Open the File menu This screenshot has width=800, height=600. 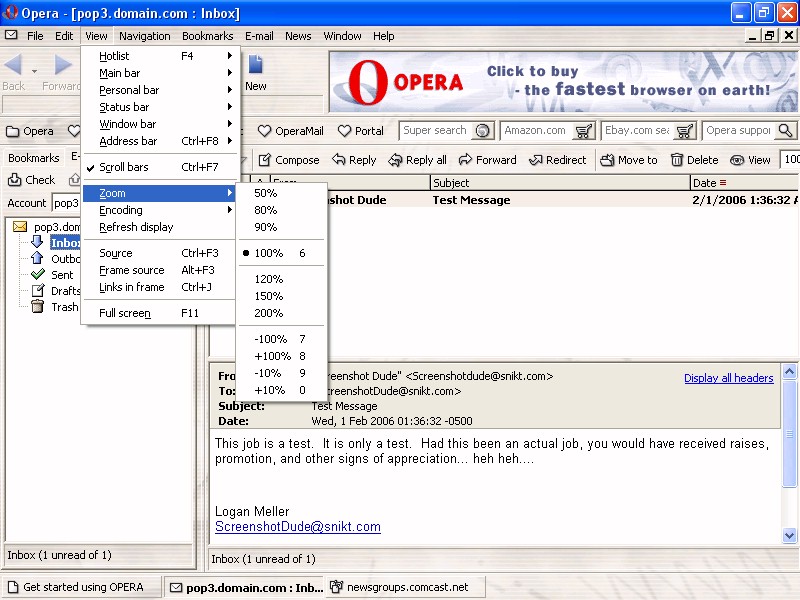point(35,36)
